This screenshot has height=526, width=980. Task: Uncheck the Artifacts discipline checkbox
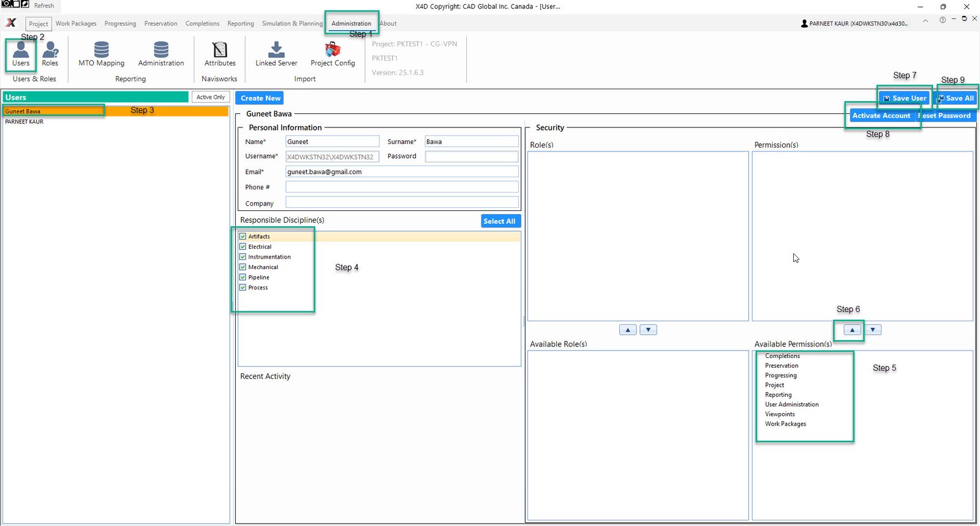click(x=243, y=237)
